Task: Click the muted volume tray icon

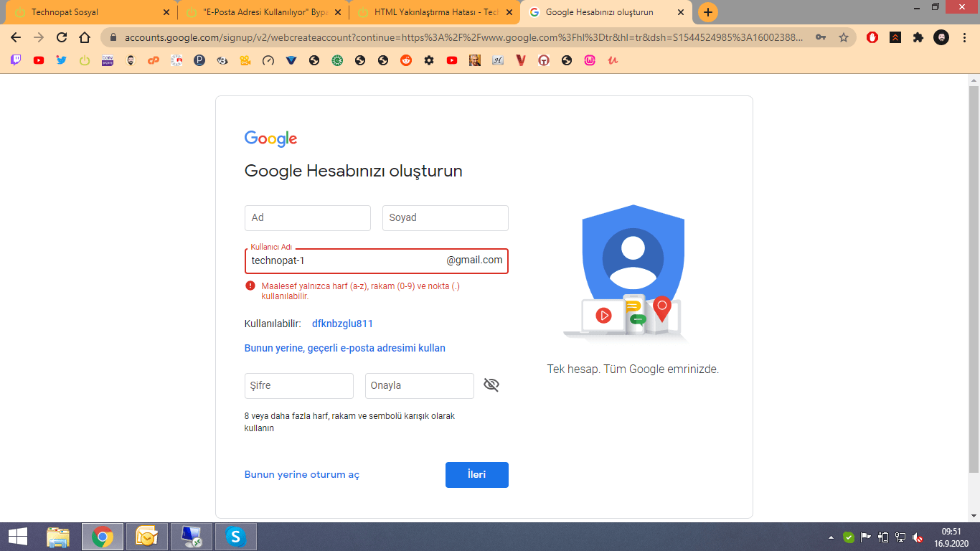Action: (x=918, y=537)
